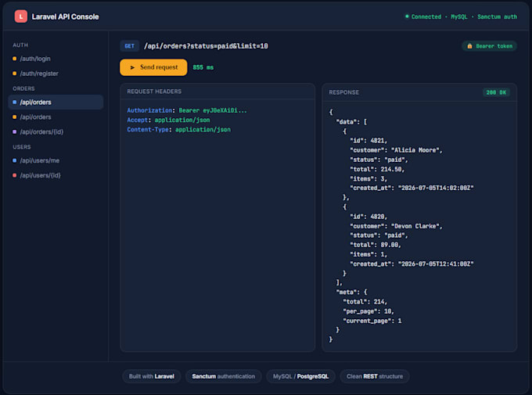Open the /api/orders/{id} endpoint
532x395 pixels.
click(x=56, y=131)
